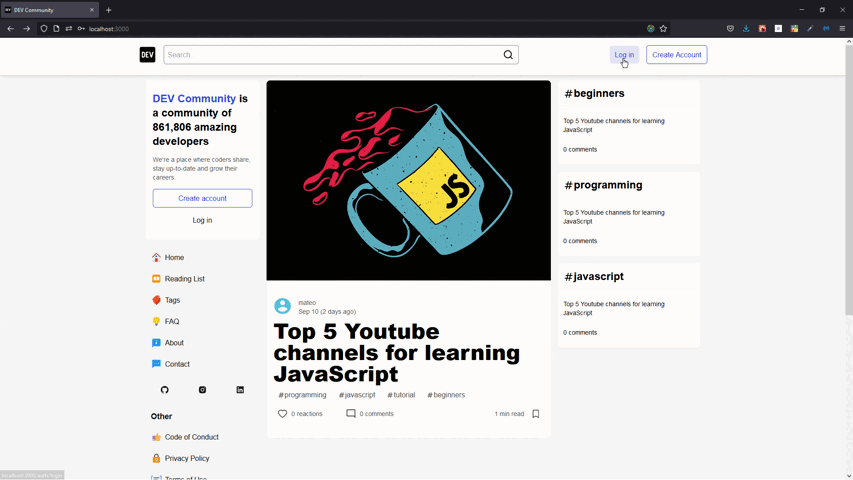Click article link under #beginners

tap(614, 125)
